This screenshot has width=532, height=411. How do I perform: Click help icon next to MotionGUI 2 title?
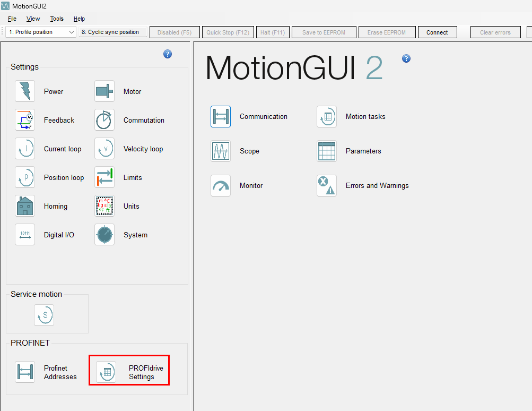click(x=406, y=58)
